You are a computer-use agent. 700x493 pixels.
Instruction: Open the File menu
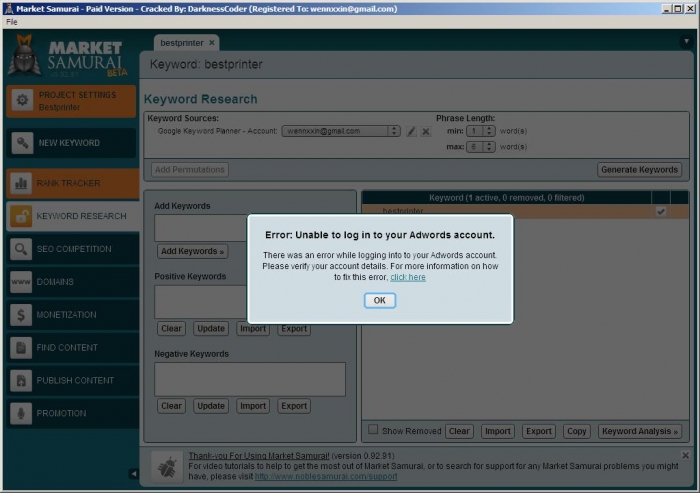coord(12,22)
